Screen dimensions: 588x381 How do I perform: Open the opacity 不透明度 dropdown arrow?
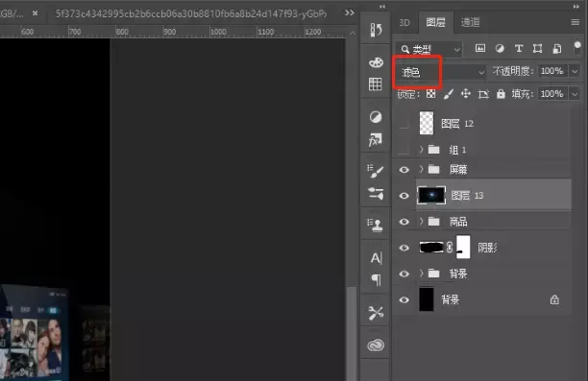coord(575,71)
